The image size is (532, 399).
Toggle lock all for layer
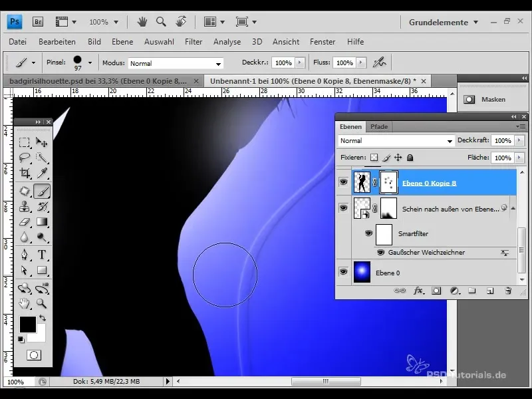(x=410, y=158)
